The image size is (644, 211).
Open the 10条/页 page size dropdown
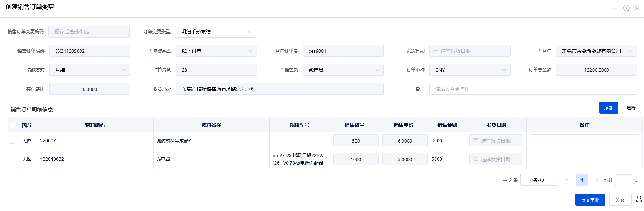539,180
